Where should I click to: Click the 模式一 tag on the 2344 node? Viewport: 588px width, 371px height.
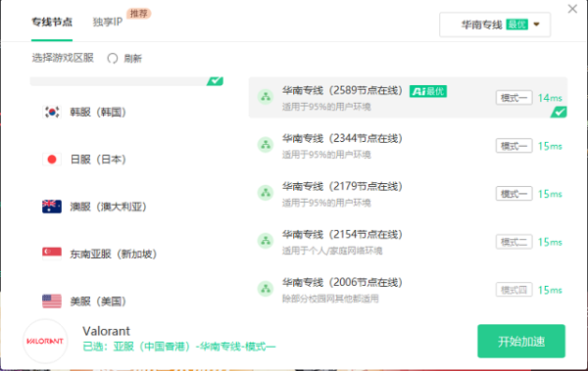click(514, 146)
